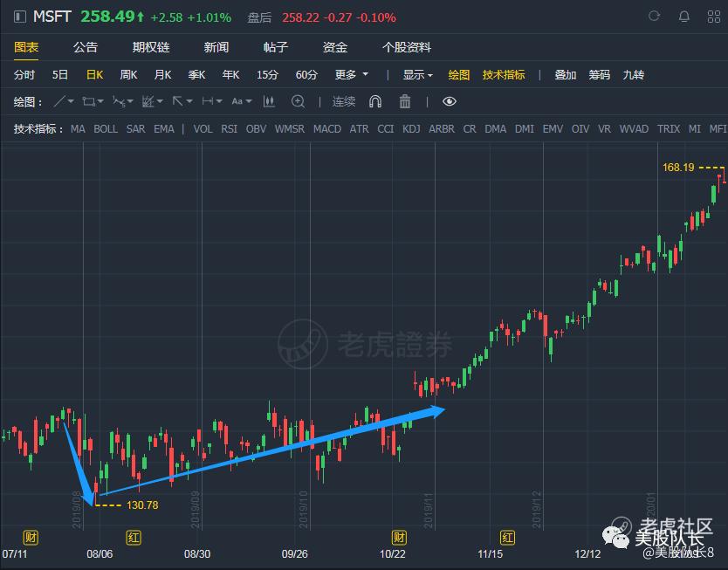Enable the MA indicator
Image resolution: width=728 pixels, height=570 pixels.
pos(78,128)
